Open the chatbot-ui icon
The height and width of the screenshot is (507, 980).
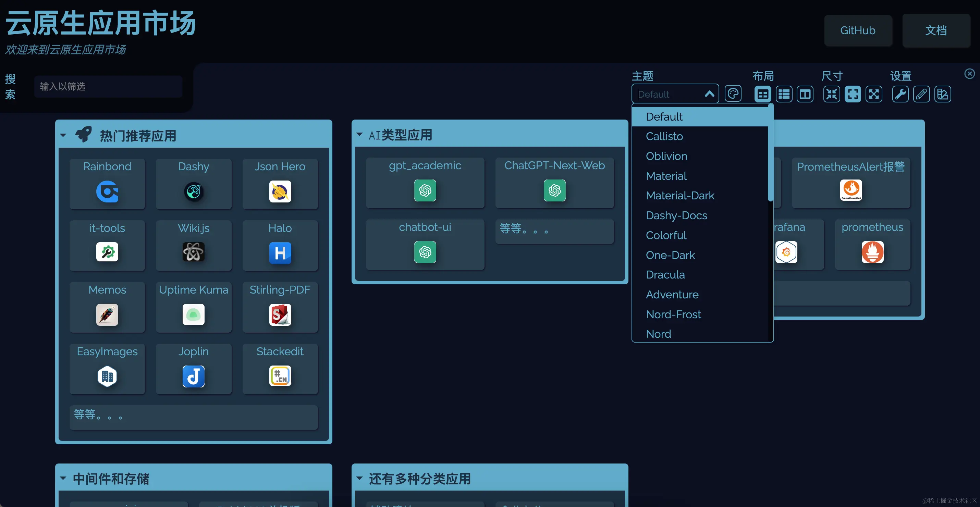click(425, 252)
